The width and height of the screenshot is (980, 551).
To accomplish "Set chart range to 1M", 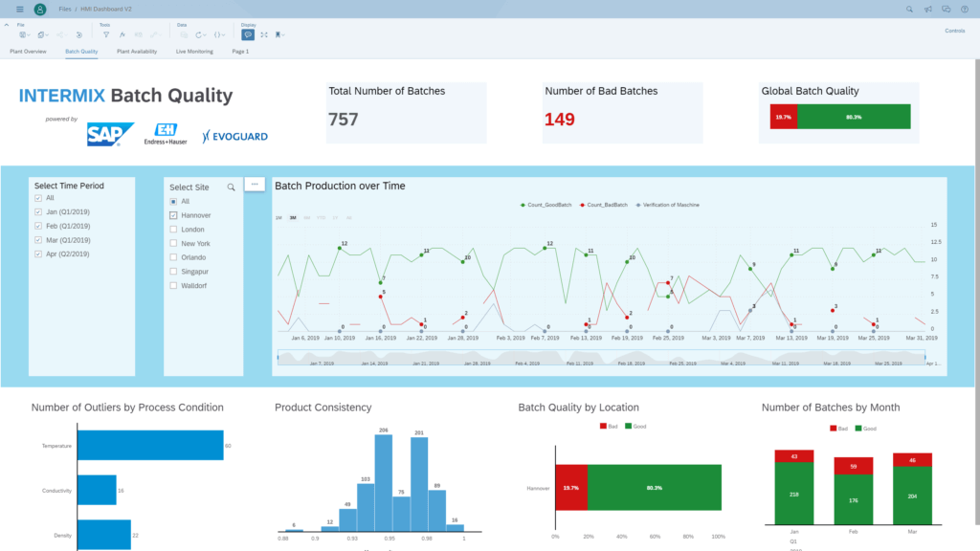I will pos(278,218).
